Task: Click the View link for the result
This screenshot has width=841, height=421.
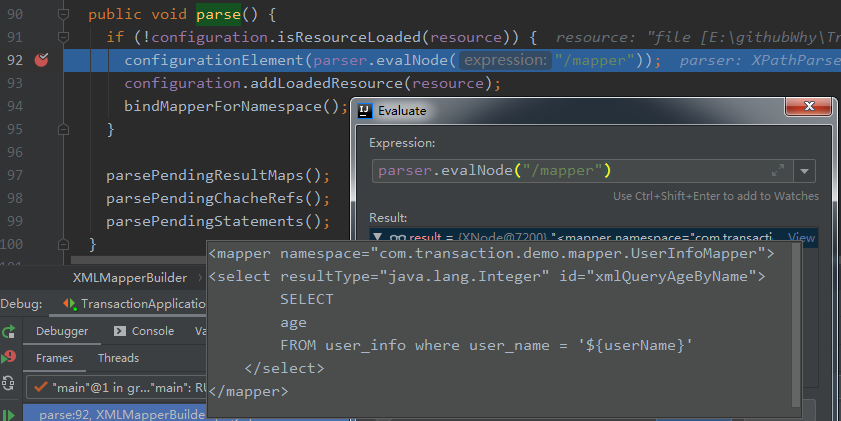Action: [x=801, y=237]
